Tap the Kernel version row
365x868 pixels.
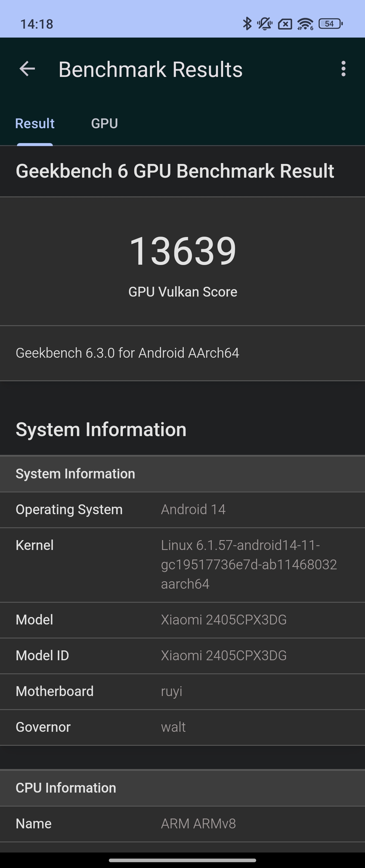tap(182, 565)
